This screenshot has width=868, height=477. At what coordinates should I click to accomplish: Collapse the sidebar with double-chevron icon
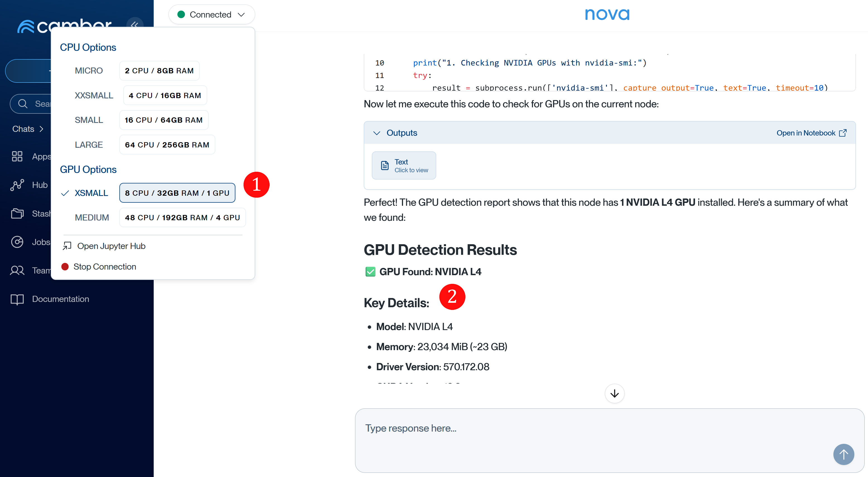click(135, 23)
